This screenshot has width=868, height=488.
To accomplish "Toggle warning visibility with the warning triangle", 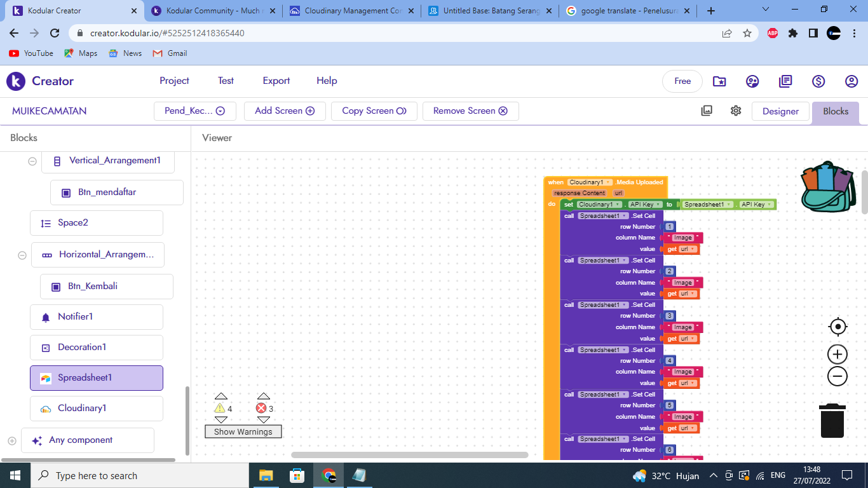I will [221, 407].
